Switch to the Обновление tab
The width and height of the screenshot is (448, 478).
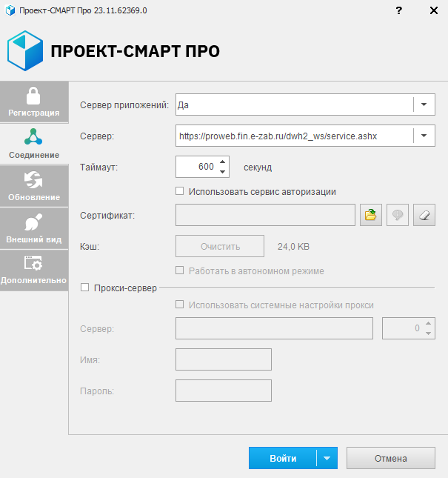[34, 185]
